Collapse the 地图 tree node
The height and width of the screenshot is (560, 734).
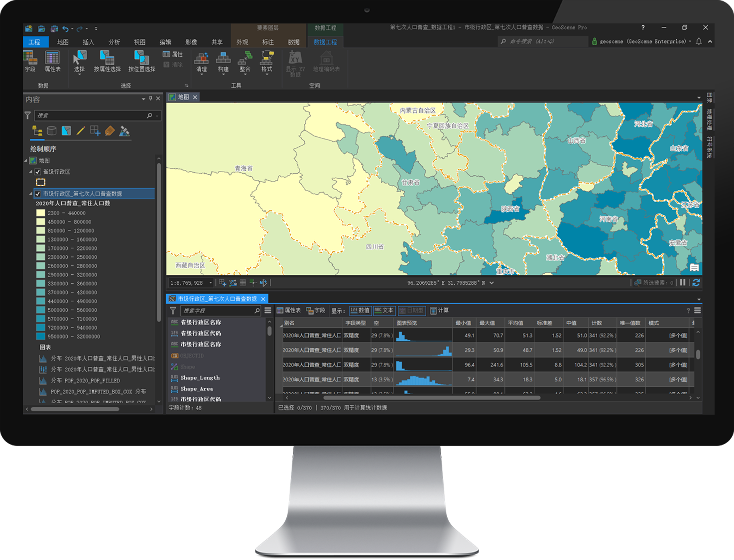pos(26,160)
